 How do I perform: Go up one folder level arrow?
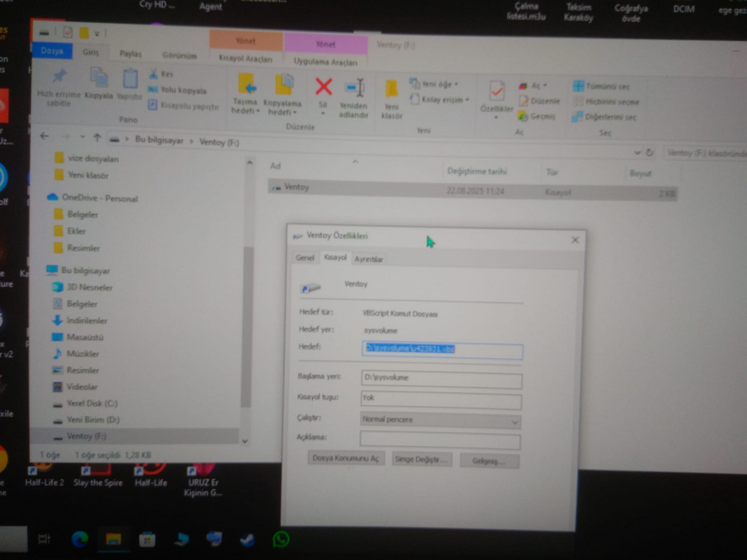(x=97, y=137)
